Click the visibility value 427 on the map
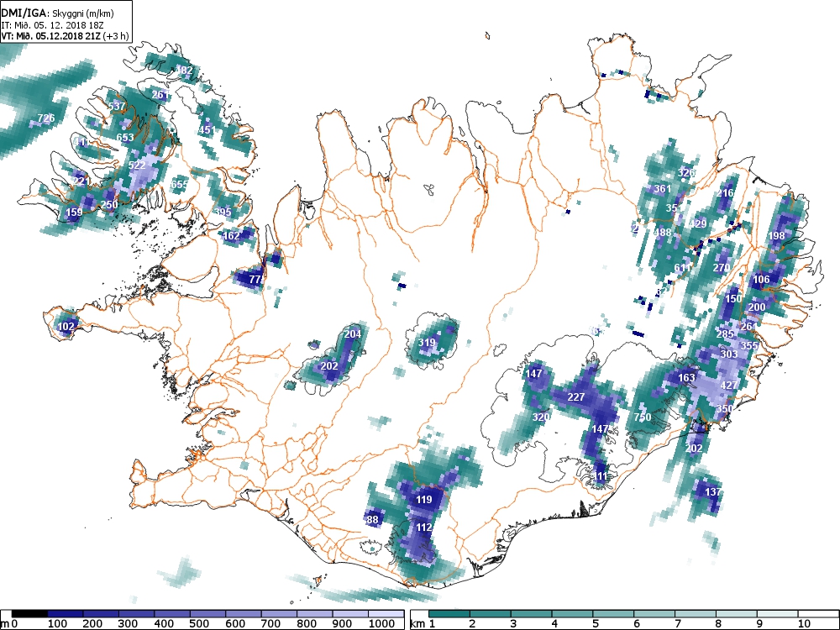 (x=728, y=386)
